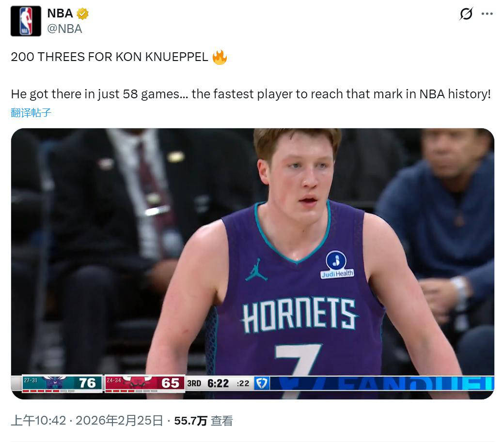
Task: Click the Jordan jumpman logo on the jersey
Action: 256,270
